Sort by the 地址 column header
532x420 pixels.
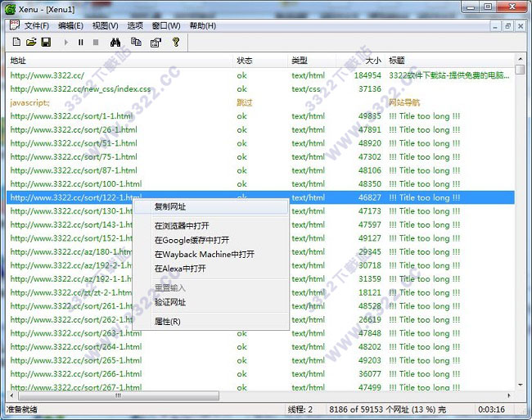point(18,61)
